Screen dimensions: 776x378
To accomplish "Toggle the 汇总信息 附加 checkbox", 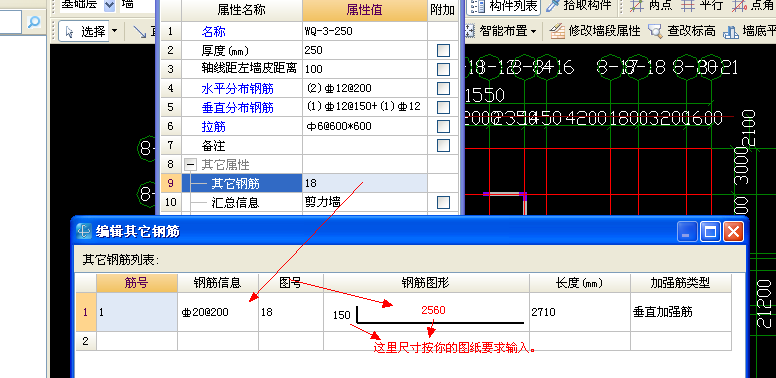I will click(x=443, y=202).
